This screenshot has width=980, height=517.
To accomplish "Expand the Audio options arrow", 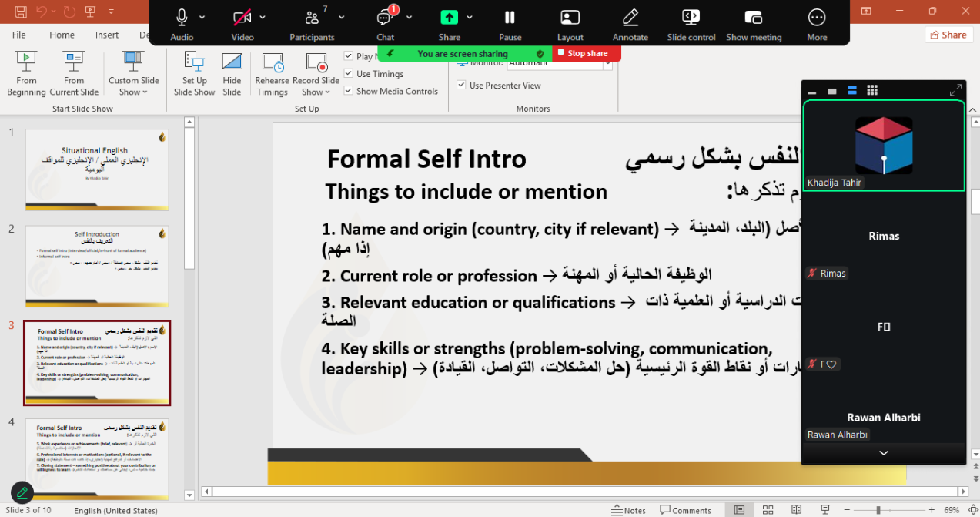I will [202, 17].
